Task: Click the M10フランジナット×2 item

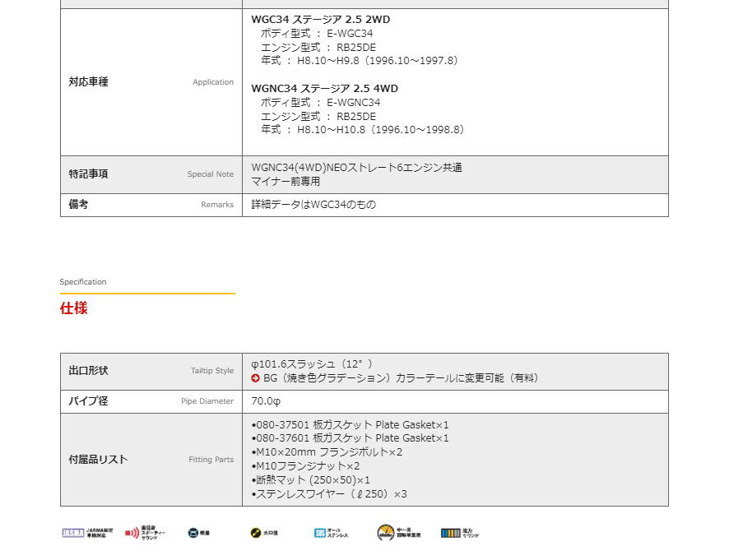Action: [305, 466]
